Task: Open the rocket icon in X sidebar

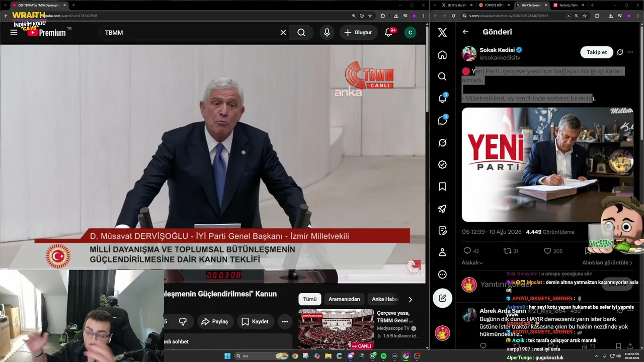Action: [x=442, y=209]
